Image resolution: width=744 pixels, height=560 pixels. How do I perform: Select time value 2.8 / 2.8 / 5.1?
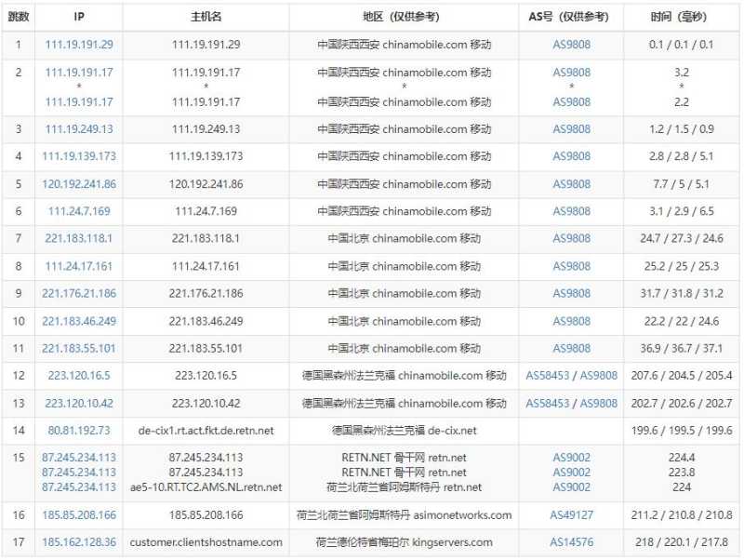click(682, 156)
